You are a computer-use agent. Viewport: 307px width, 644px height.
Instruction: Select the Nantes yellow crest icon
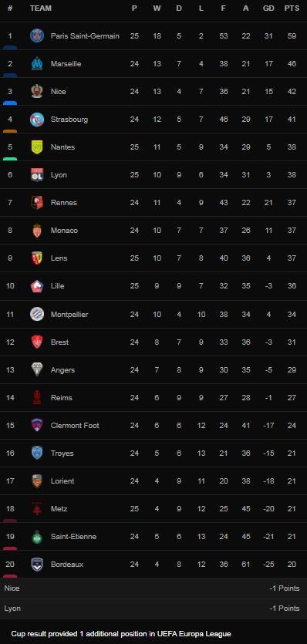[x=37, y=147]
